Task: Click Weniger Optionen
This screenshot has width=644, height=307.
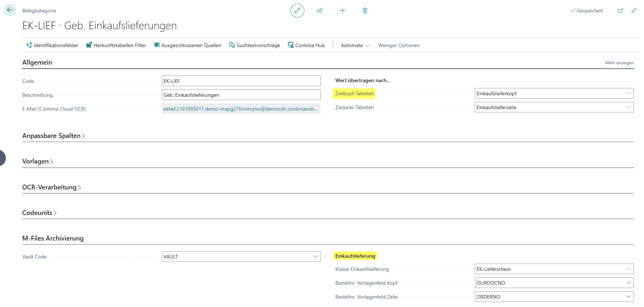Action: [399, 45]
